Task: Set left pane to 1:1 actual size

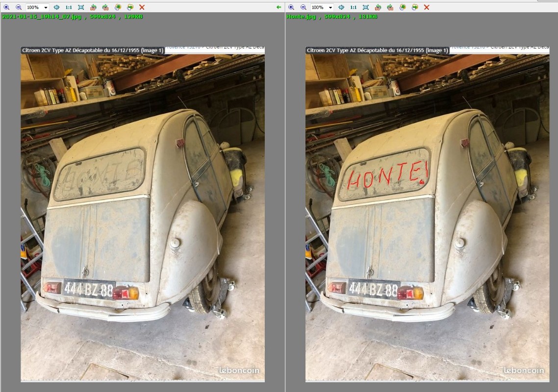Action: pyautogui.click(x=69, y=7)
